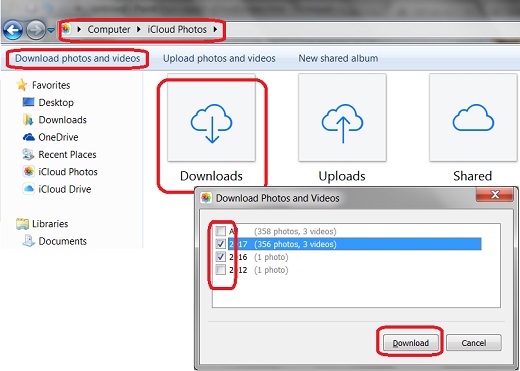This screenshot has height=371, width=520.
Task: Open Recent Places icon in Favorites
Action: click(x=28, y=154)
